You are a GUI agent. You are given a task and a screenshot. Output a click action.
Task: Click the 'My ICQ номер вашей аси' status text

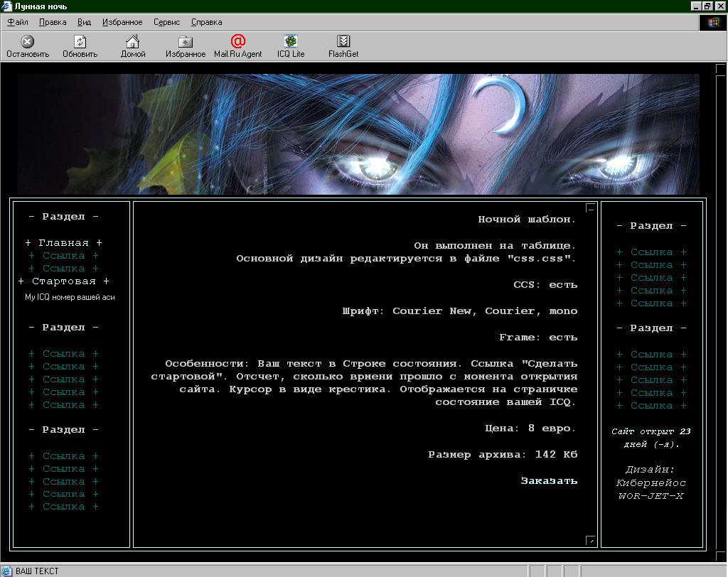pyautogui.click(x=70, y=297)
